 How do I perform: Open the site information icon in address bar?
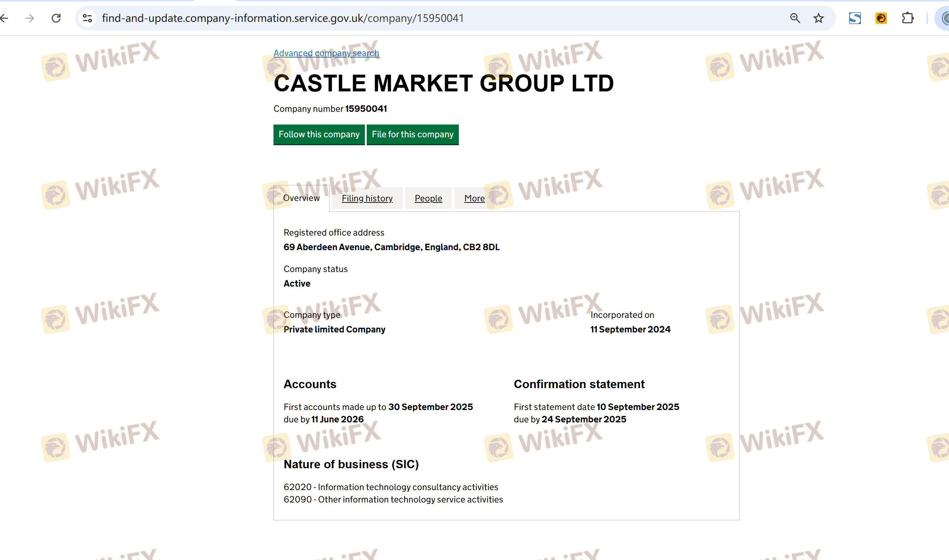point(87,18)
